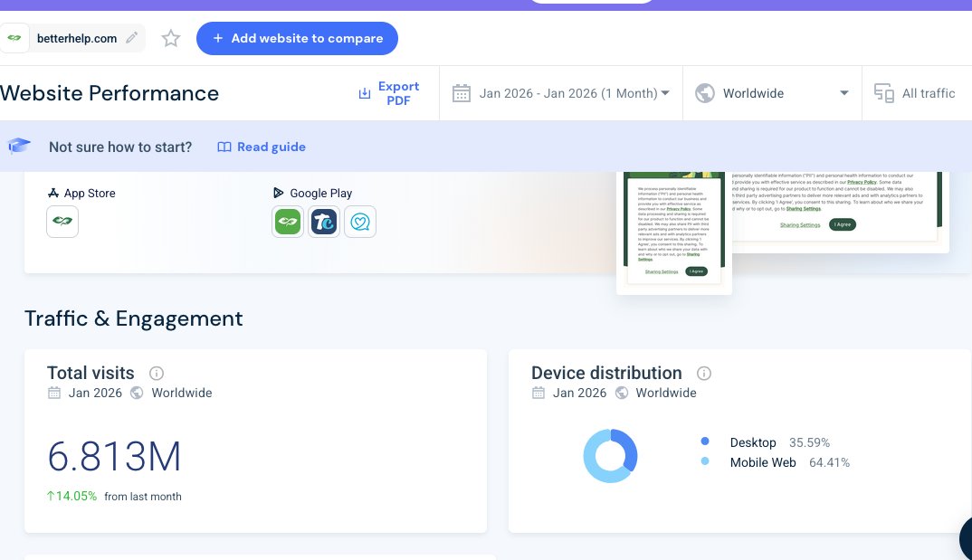
Task: Click the 6.813M total visits value
Action: tap(115, 457)
